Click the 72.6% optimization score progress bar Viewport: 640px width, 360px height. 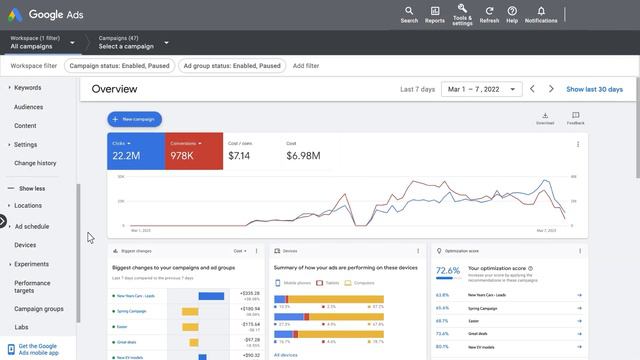click(x=449, y=278)
